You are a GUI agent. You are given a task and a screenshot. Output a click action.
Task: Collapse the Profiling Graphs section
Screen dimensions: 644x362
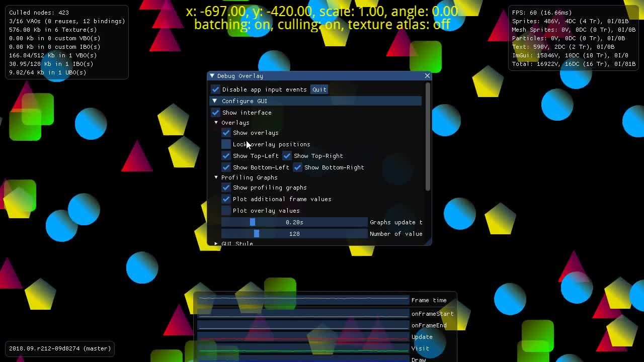216,177
